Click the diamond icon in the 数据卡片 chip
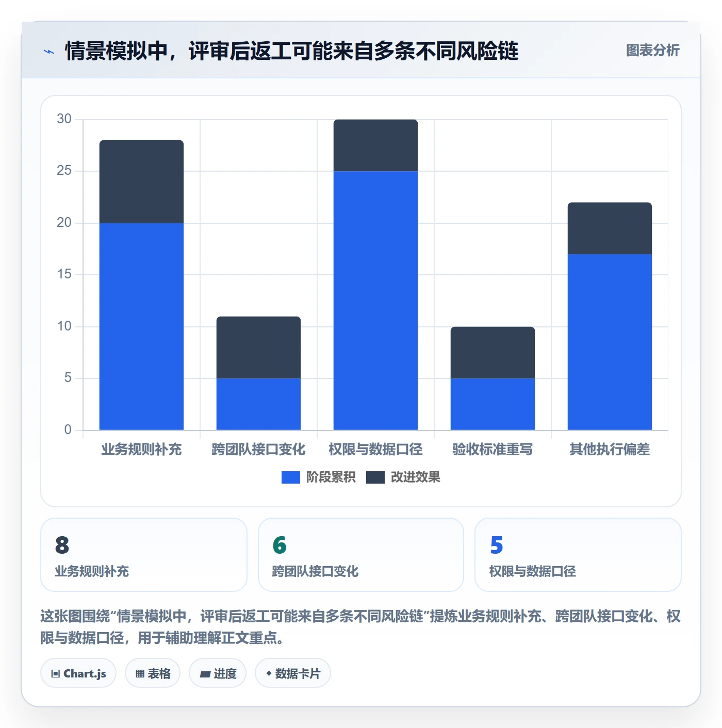This screenshot has width=722, height=728. pyautogui.click(x=269, y=673)
